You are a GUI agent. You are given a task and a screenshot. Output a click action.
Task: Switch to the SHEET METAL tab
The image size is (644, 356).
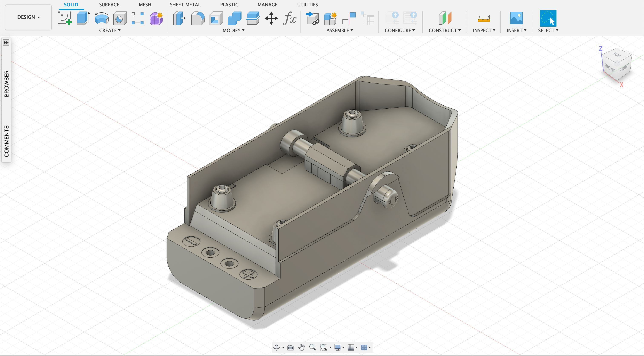[x=185, y=5]
